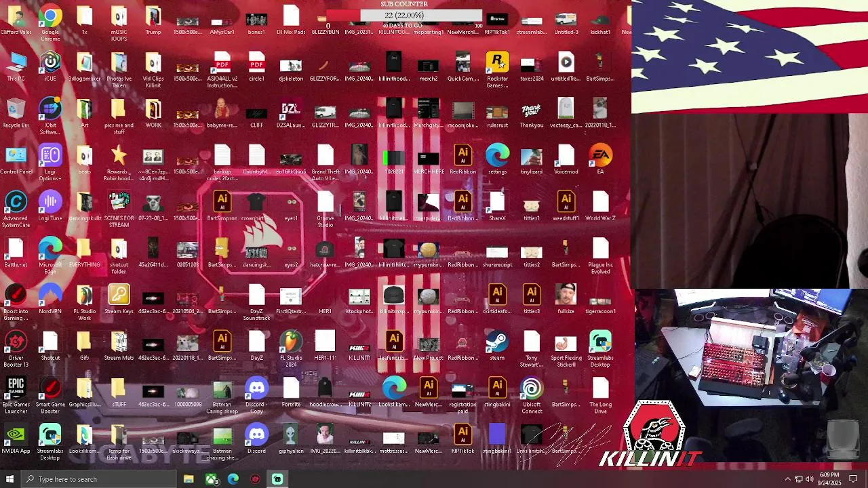Viewport: 868px width, 488px height.
Task: Open the Recycle Bin
Action: (16, 114)
